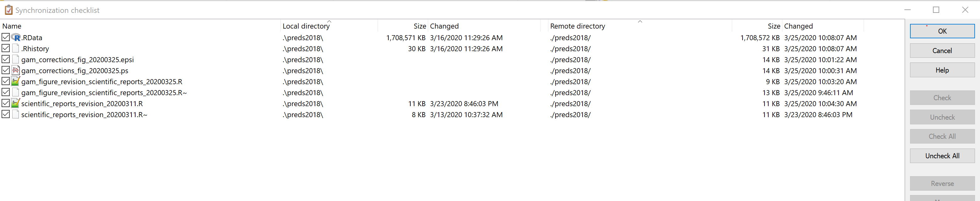
Task: Click the remote Changed column header
Action: 798,26
